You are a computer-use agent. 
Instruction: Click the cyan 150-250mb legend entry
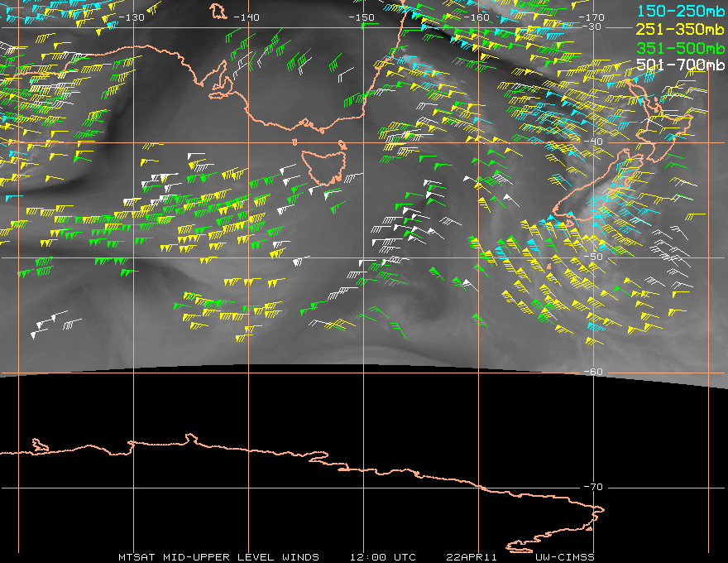pyautogui.click(x=681, y=11)
